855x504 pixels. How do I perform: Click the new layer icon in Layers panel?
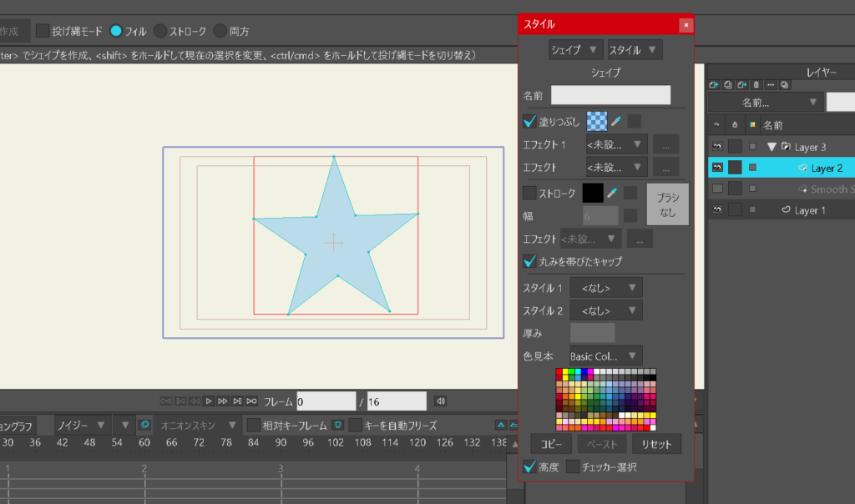(714, 84)
